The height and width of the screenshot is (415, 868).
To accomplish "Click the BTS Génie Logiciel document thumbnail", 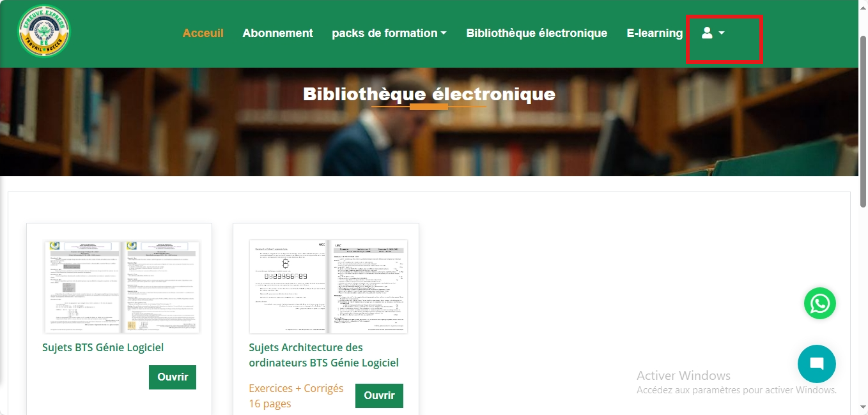I will (122, 287).
